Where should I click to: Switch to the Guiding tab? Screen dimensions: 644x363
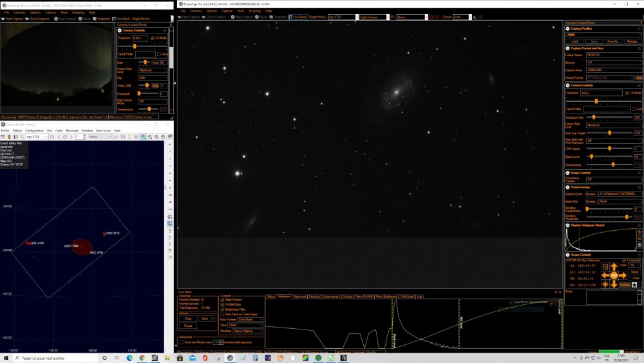coord(348,297)
